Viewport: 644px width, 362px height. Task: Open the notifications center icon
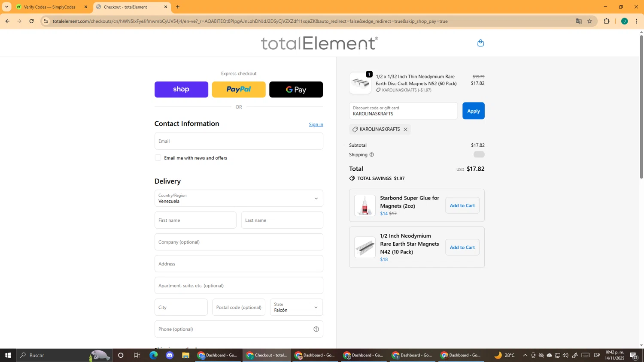[634, 355]
